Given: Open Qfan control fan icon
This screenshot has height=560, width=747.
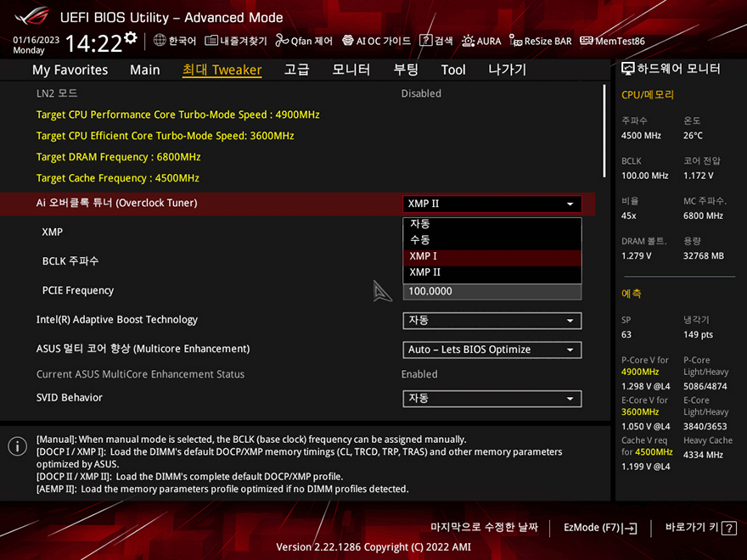Looking at the screenshot, I should click(282, 41).
